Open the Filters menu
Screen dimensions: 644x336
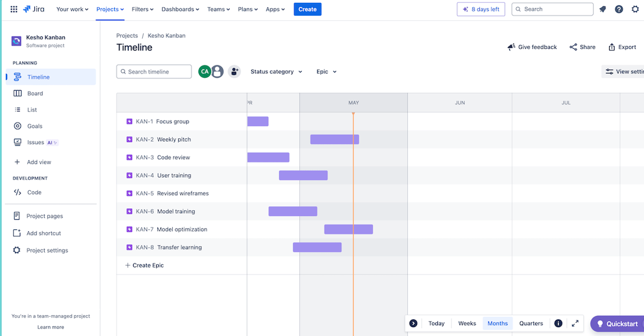click(142, 9)
